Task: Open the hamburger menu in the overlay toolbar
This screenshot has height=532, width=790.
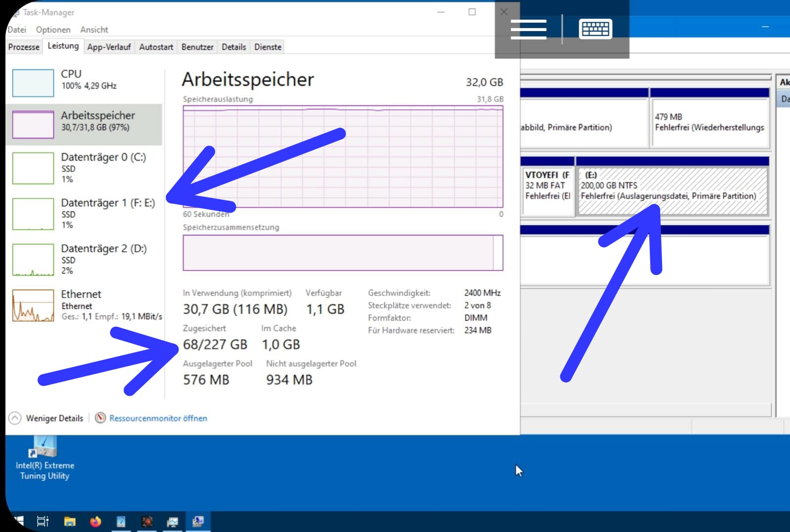Action: pyautogui.click(x=528, y=30)
